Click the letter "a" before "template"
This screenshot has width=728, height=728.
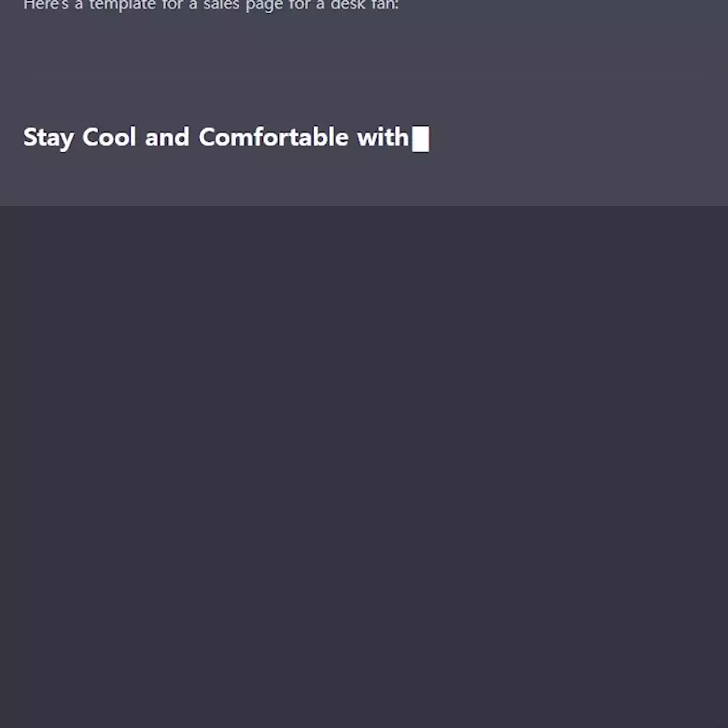click(x=79, y=5)
